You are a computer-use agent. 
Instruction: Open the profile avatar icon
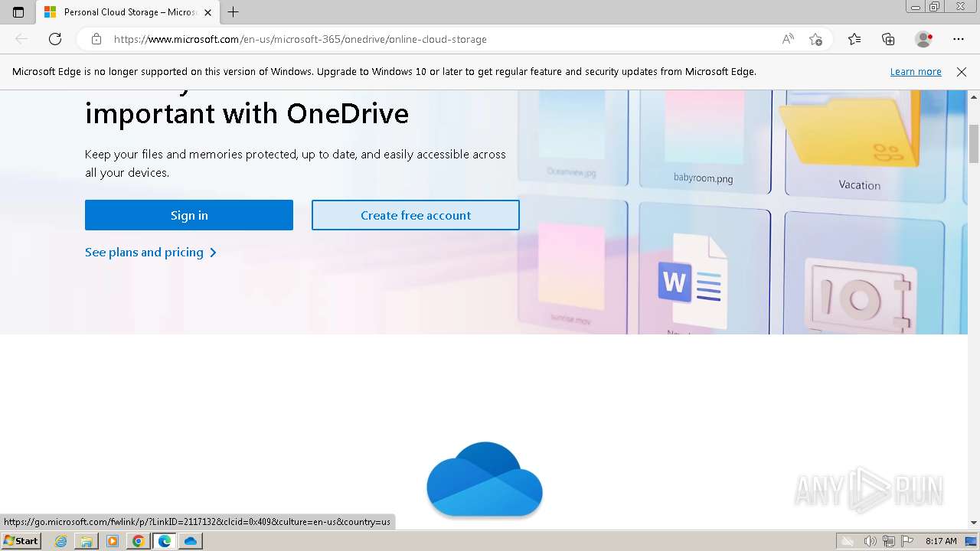(923, 39)
